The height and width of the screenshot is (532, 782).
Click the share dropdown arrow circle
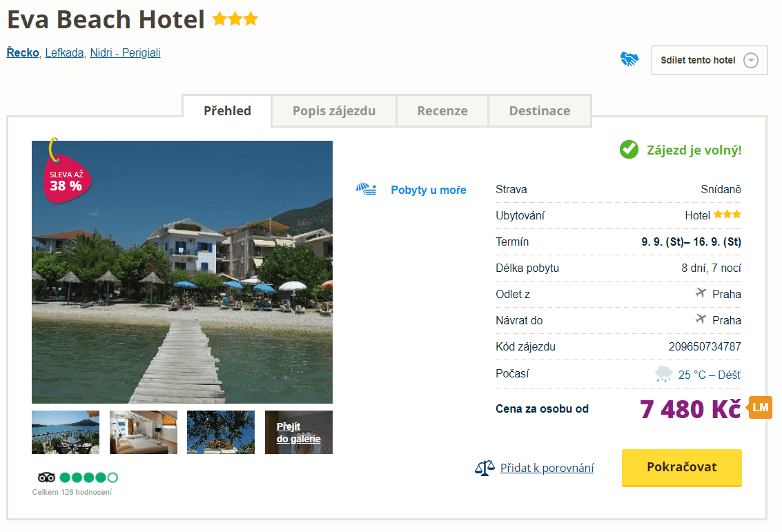point(751,61)
